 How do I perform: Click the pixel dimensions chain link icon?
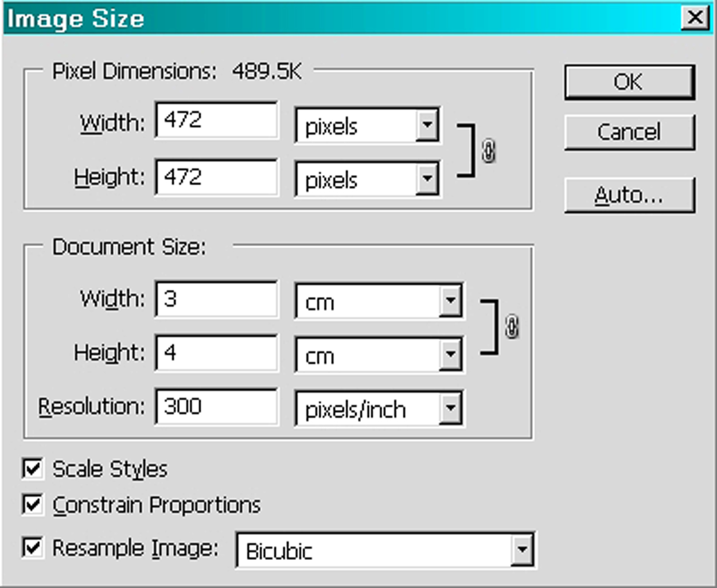coord(489,151)
